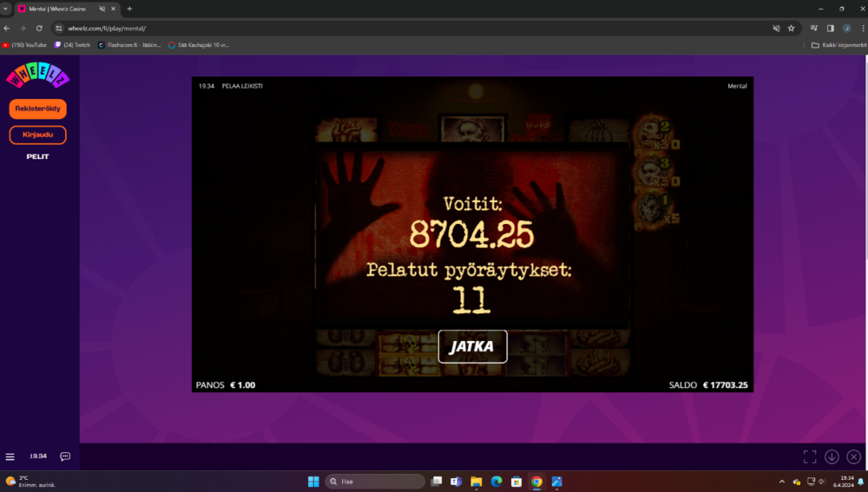The width and height of the screenshot is (868, 492).
Task: Click the PANOS € 1.00 bet amount
Action: coord(226,385)
